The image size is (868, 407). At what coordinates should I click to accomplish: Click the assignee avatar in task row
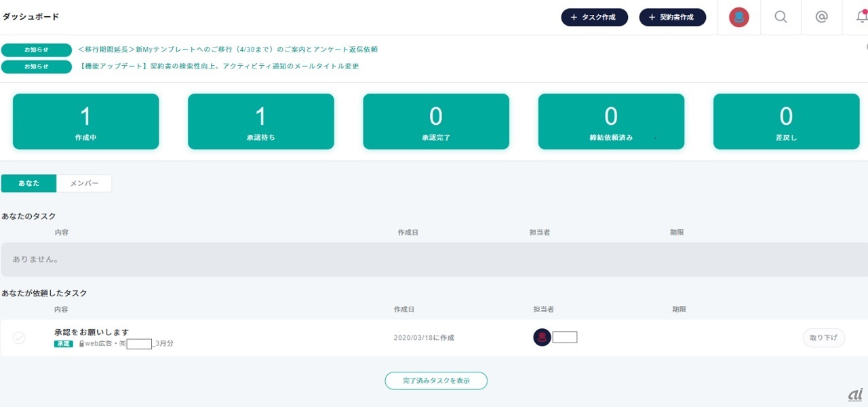point(542,337)
